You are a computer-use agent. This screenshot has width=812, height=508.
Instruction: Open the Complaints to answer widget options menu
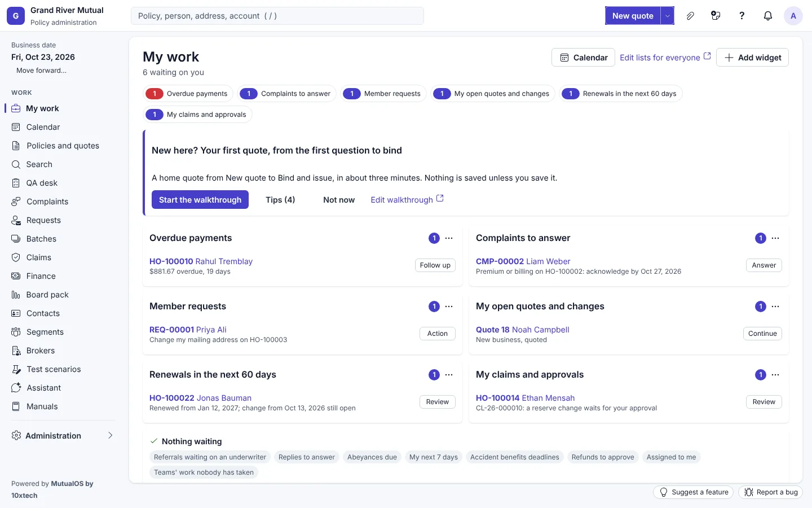(x=775, y=238)
